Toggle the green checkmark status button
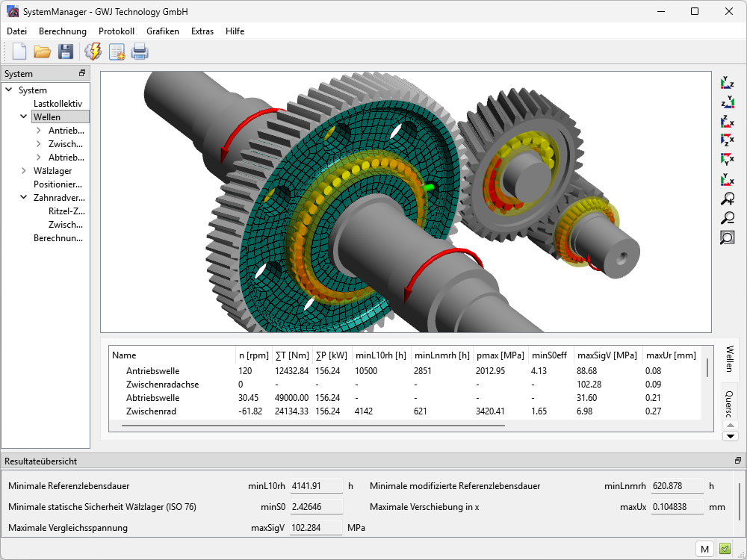This screenshot has height=560, width=747. pyautogui.click(x=725, y=549)
